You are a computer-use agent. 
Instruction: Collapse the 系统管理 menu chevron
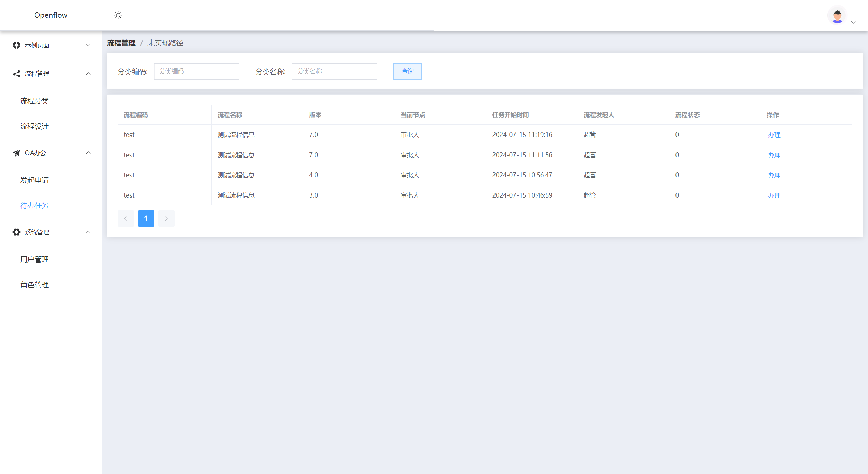point(88,232)
